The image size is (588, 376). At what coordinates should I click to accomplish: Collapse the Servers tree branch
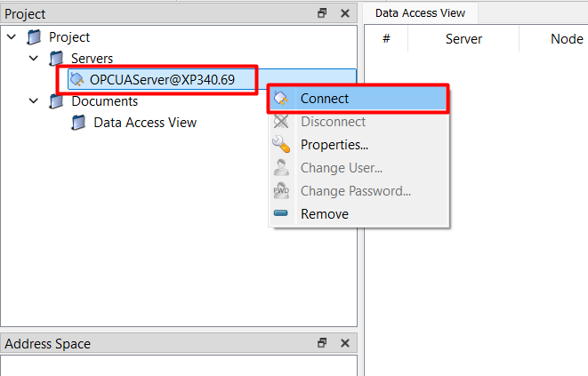[x=33, y=59]
